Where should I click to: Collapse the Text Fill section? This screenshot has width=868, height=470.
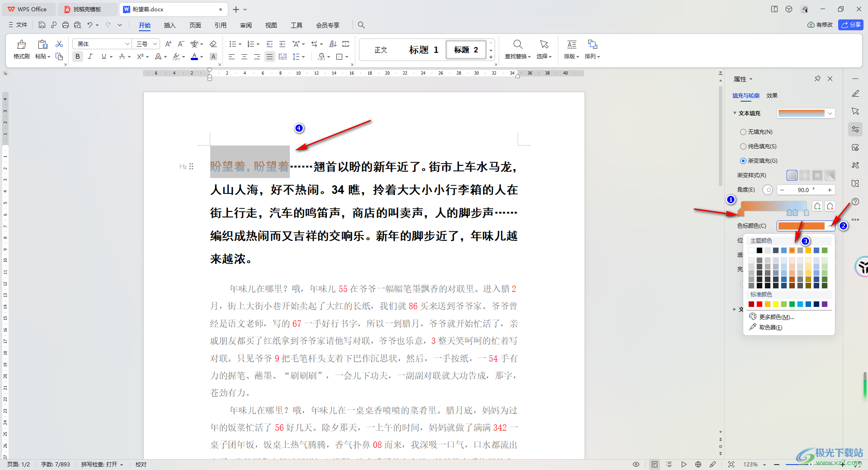[x=735, y=113]
